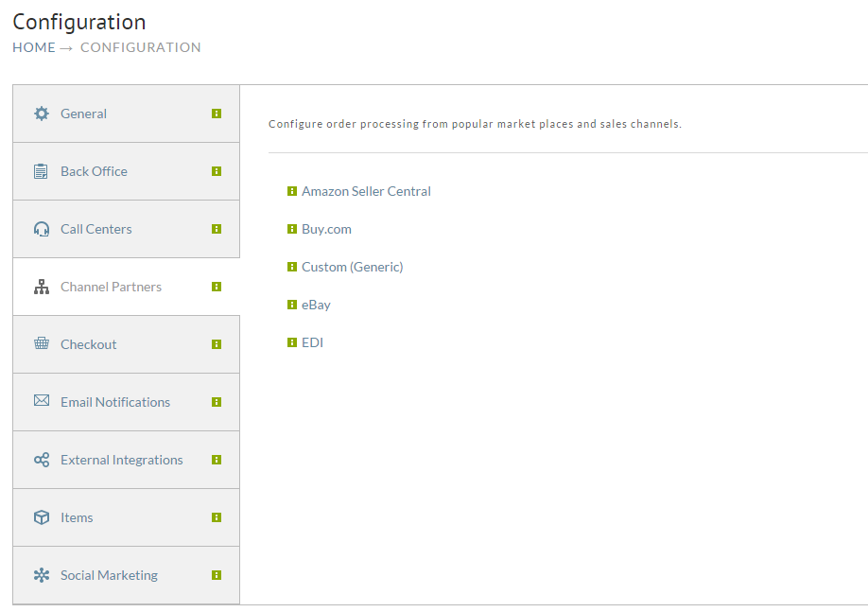Viewport: 868px width, 612px height.
Task: Click green info icon beside Social Marketing
Action: point(217,575)
